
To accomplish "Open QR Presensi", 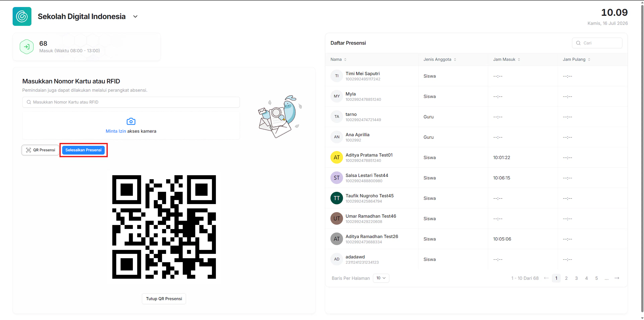I will coord(40,150).
